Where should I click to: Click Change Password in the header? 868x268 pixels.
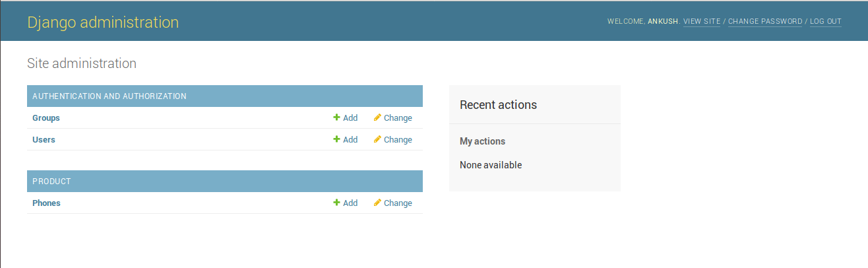(x=765, y=22)
